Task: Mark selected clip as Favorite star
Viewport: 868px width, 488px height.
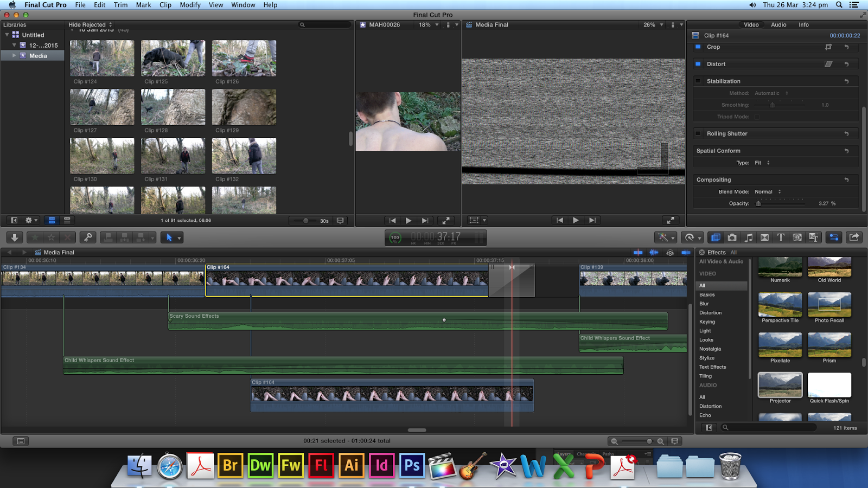Action: click(x=35, y=237)
